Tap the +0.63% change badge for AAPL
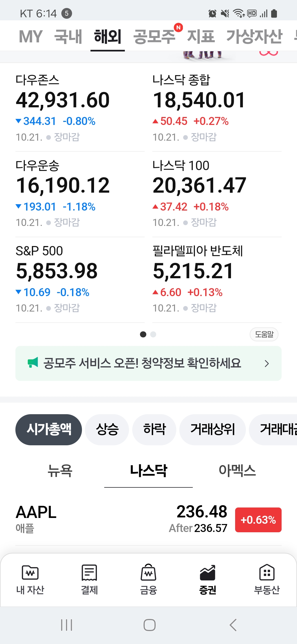The height and width of the screenshot is (644, 297). 258,520
